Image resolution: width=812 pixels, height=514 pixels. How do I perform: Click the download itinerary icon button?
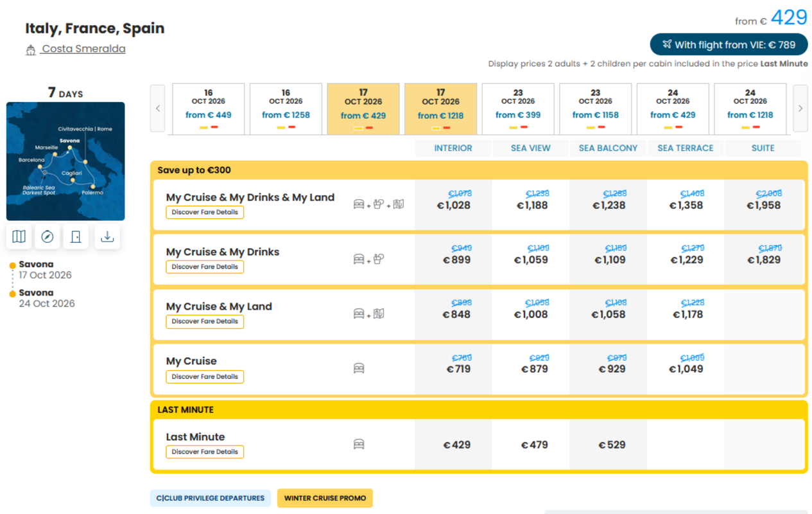(107, 236)
